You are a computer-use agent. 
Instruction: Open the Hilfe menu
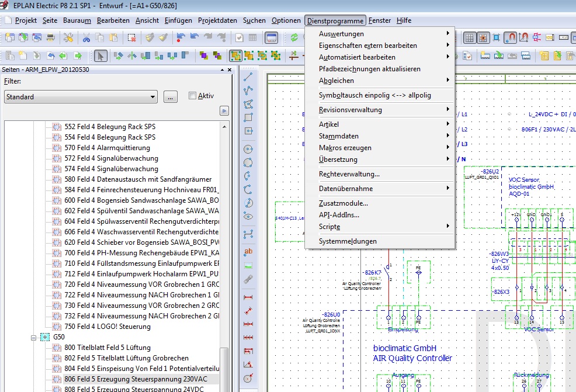pos(404,20)
